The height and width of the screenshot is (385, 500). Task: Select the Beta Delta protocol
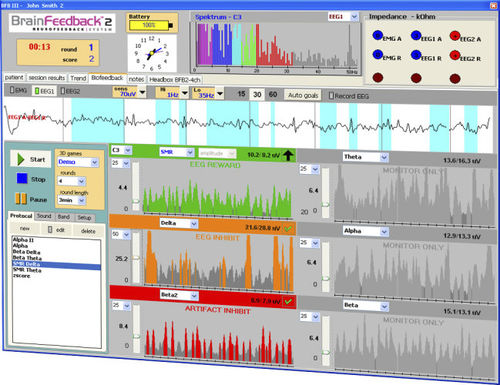[x=26, y=252]
